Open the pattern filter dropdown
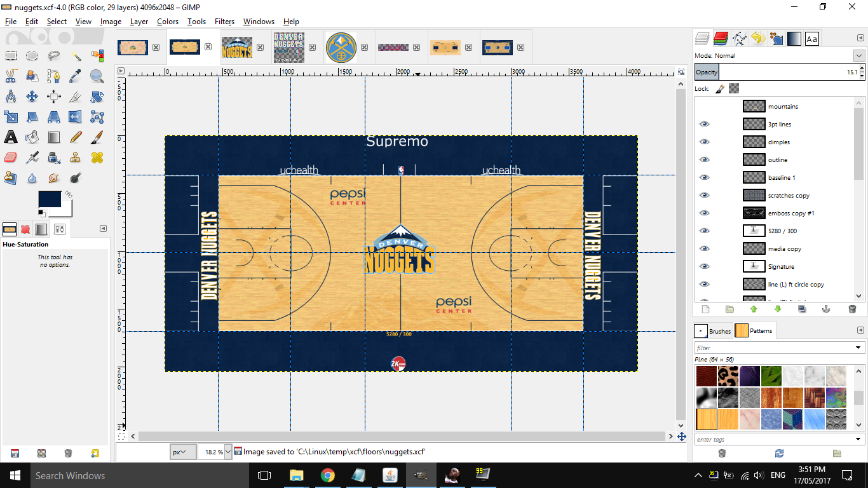868x488 pixels. tap(859, 348)
